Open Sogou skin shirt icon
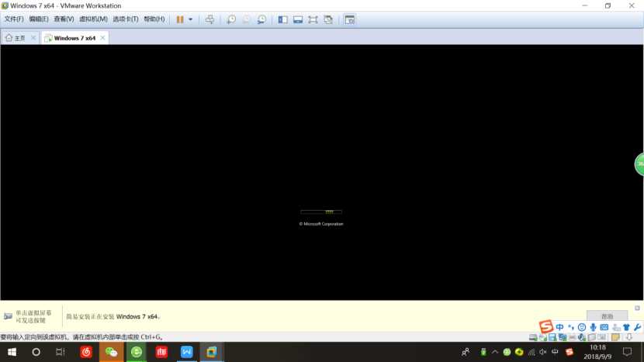 point(626,327)
